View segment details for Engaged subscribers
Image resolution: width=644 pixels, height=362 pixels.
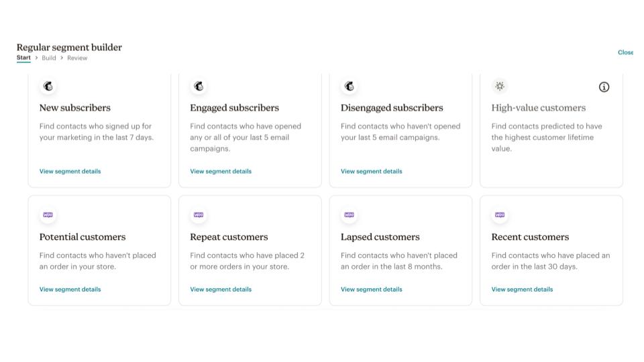221,172
